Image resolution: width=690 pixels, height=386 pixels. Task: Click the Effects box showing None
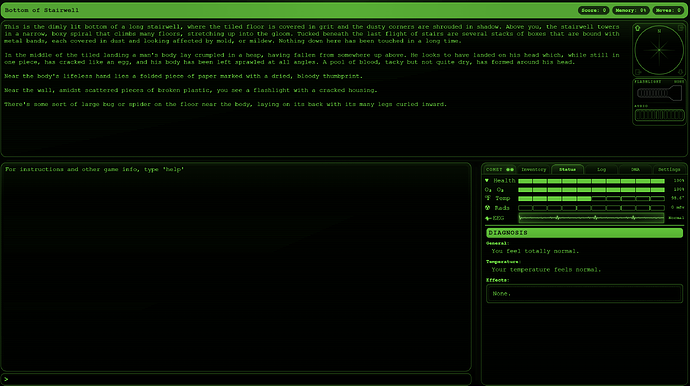pyautogui.click(x=584, y=294)
